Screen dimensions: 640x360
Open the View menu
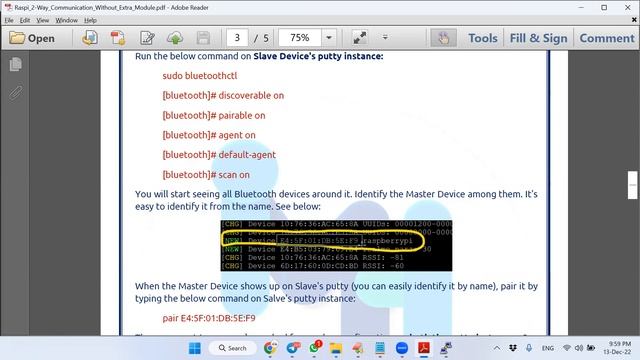(42, 20)
